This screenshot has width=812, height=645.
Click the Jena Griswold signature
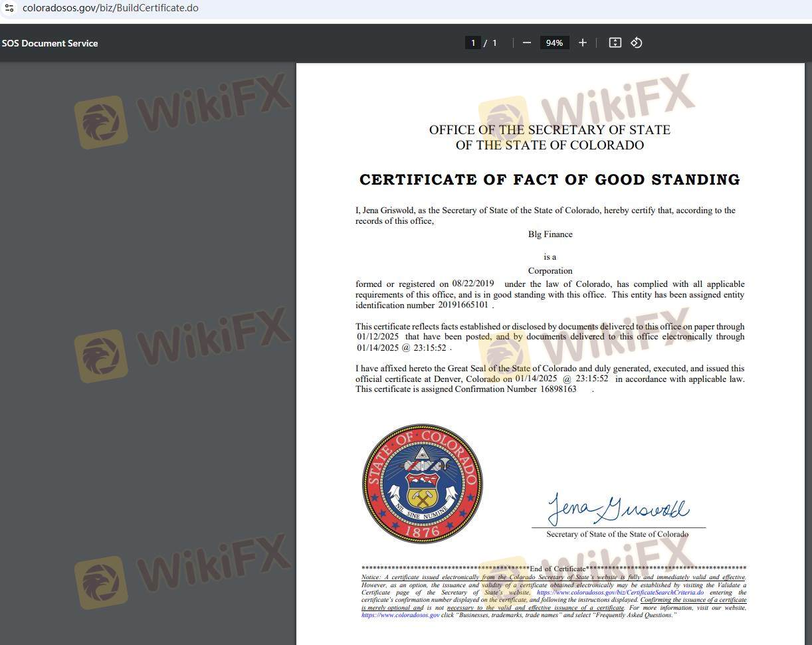coord(618,509)
